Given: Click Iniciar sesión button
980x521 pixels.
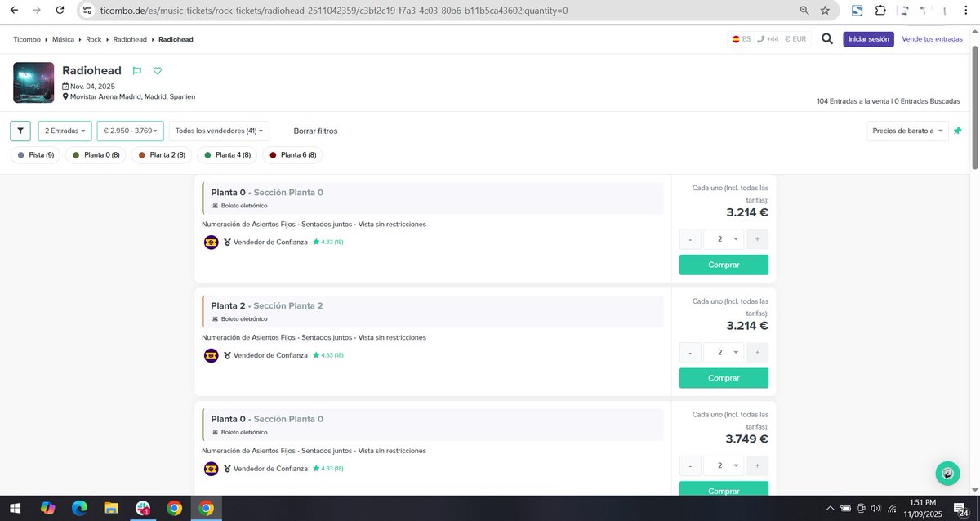Looking at the screenshot, I should (x=868, y=39).
